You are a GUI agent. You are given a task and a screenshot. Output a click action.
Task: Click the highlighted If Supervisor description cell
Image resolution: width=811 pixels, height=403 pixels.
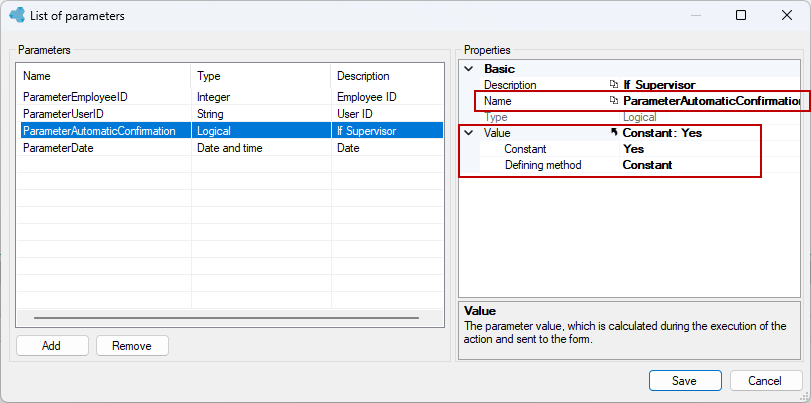point(387,131)
